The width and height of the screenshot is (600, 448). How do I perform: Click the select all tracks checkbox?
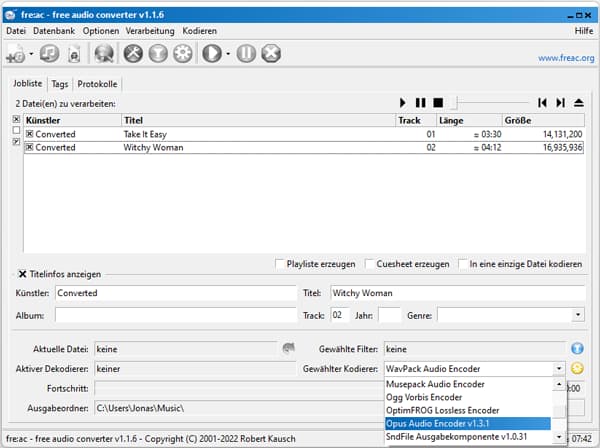click(16, 119)
